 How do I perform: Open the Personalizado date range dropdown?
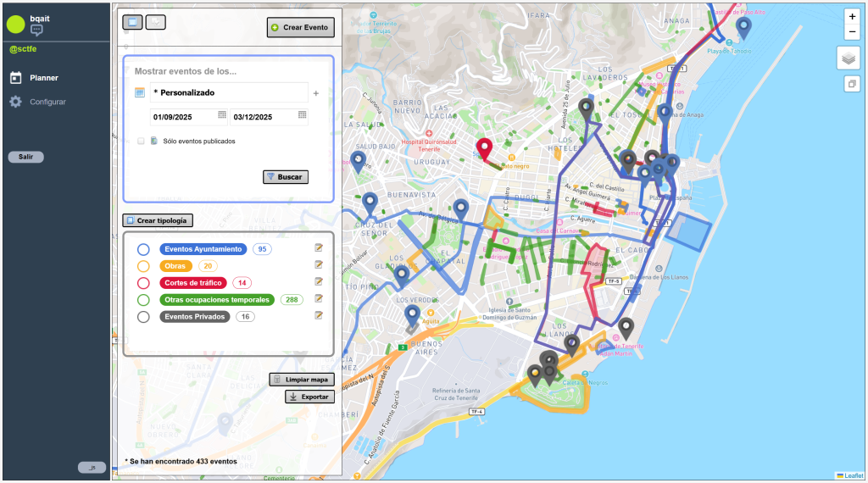(x=229, y=92)
